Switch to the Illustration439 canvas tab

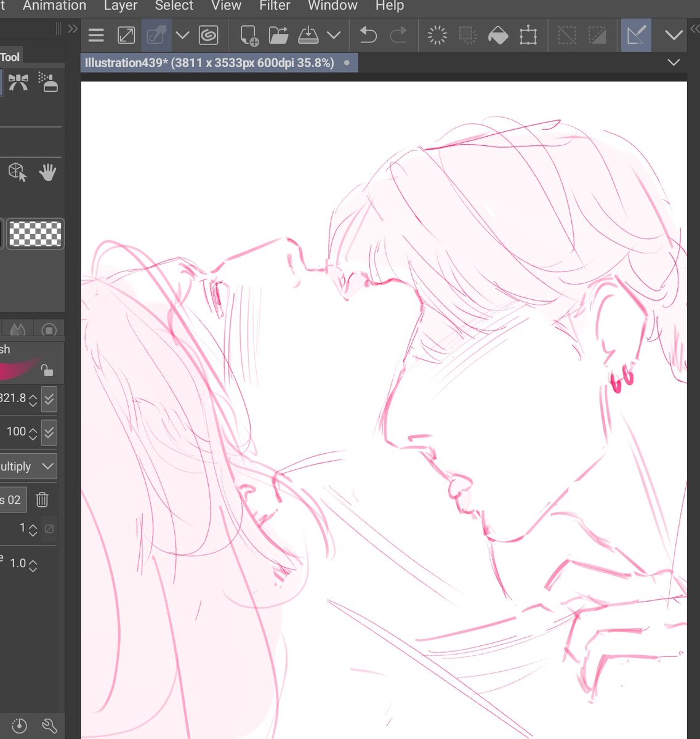coord(209,63)
